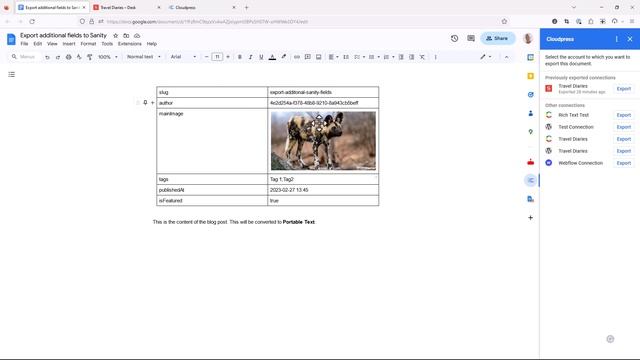Screen dimensions: 640x360
Task: Open Keep notes in side panel
Action: (x=531, y=76)
